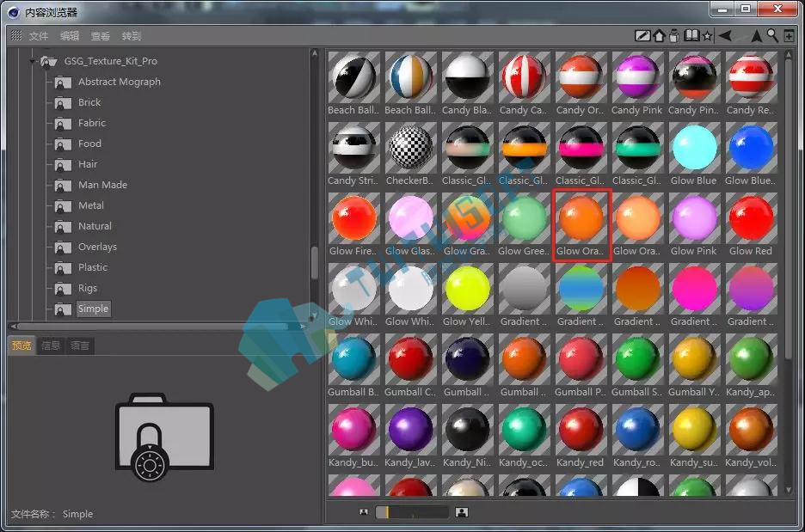Open the bookmarks book icon
This screenshot has height=532, width=805.
click(691, 35)
